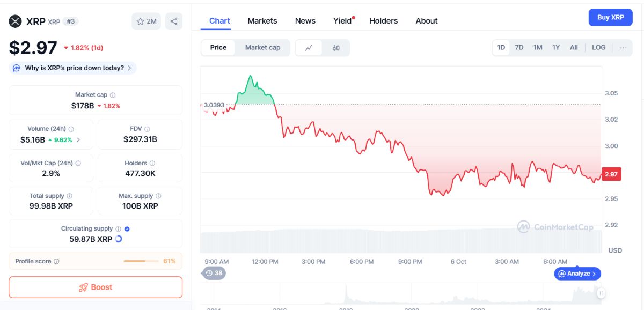644x310 pixels.
Task: Select 7D time range
Action: tap(519, 48)
